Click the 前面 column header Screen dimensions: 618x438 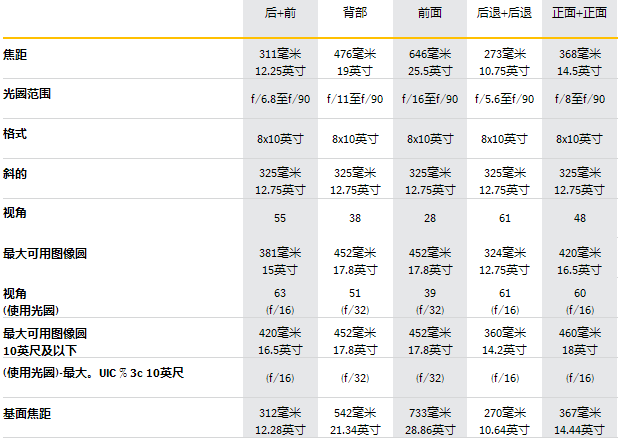[428, 14]
